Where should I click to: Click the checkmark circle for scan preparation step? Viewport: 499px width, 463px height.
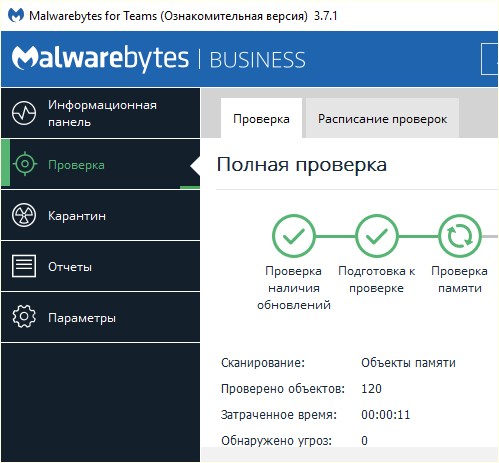click(x=377, y=236)
